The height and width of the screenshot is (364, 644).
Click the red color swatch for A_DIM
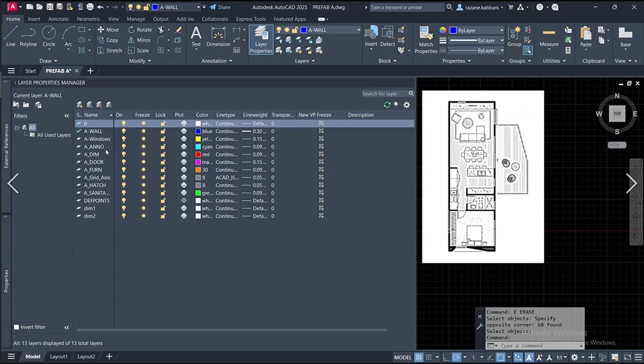(198, 154)
